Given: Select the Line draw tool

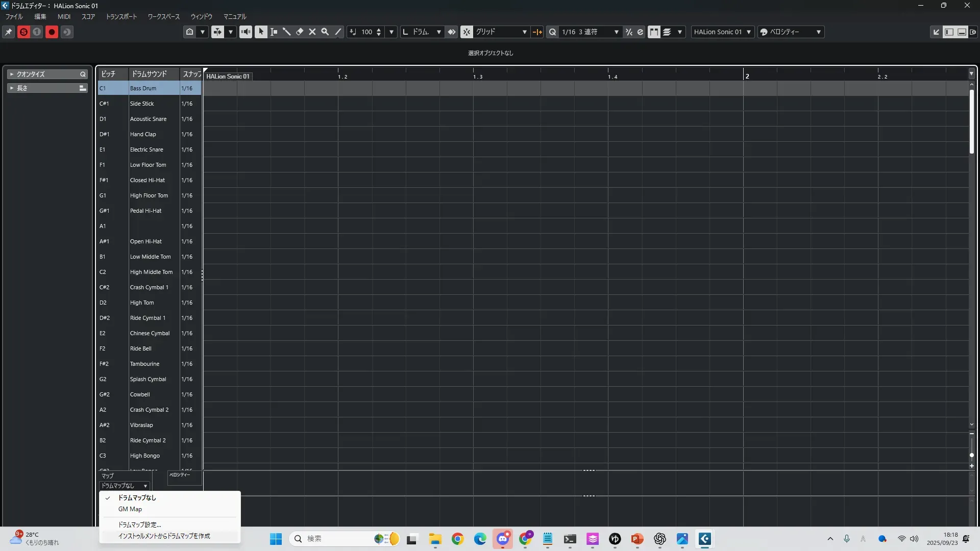Looking at the screenshot, I should tap(338, 32).
